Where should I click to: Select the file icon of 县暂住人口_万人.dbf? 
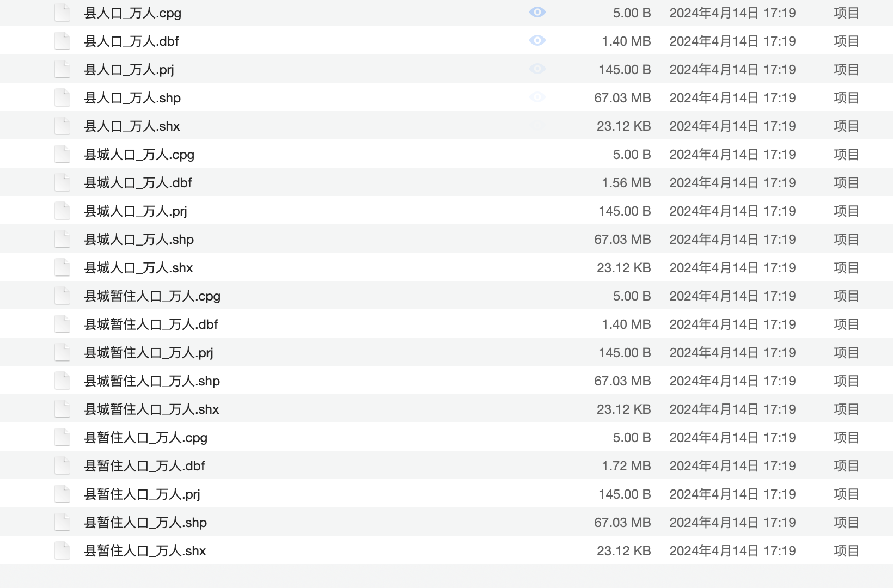click(63, 465)
